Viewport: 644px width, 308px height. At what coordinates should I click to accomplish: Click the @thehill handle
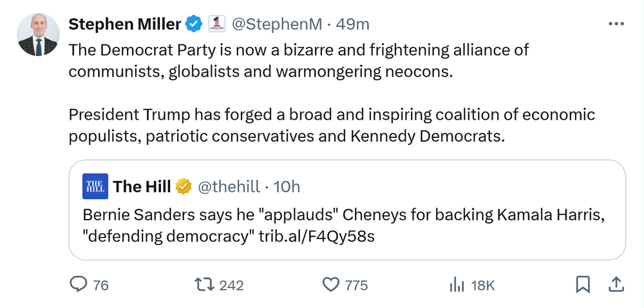click(x=228, y=187)
